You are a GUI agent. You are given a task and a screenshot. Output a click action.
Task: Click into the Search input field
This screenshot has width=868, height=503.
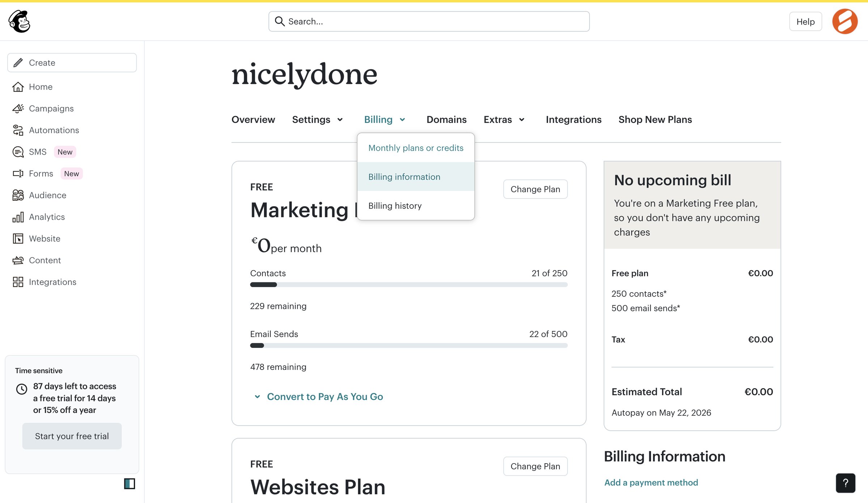[429, 21]
